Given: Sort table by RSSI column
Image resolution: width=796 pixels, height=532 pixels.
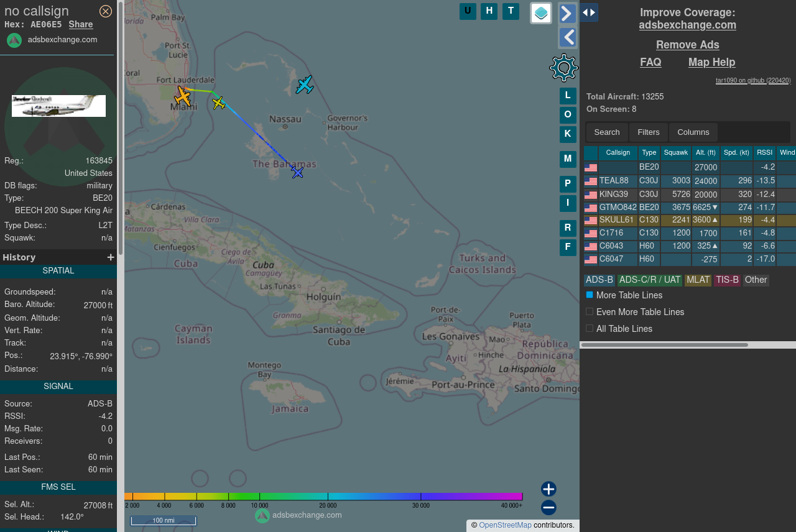Looking at the screenshot, I should pyautogui.click(x=765, y=153).
